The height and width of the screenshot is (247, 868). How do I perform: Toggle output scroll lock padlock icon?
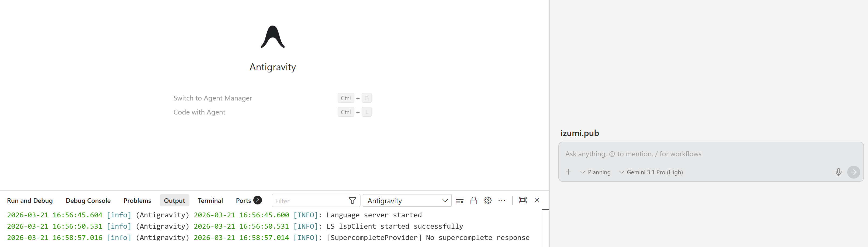click(473, 200)
